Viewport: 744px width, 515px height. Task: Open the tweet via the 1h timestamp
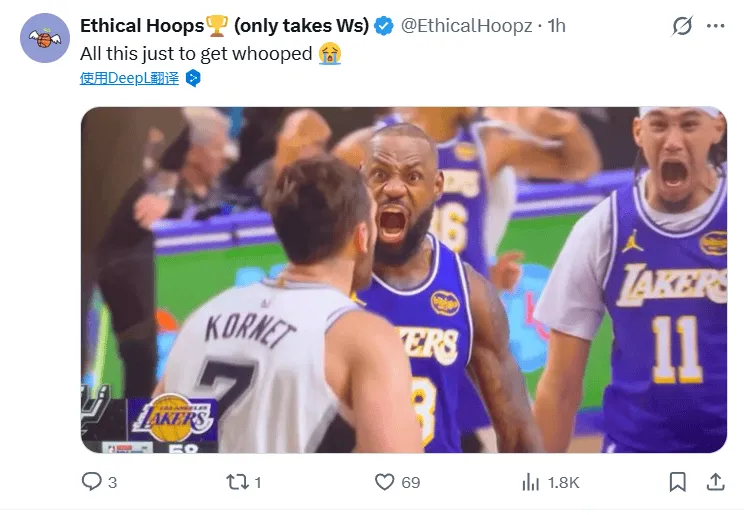click(557, 26)
